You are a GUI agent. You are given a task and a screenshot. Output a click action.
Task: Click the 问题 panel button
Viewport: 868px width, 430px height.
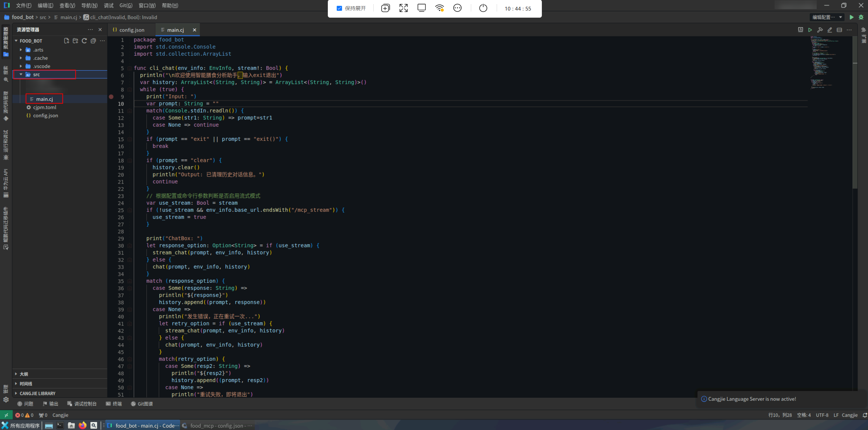tap(25, 404)
